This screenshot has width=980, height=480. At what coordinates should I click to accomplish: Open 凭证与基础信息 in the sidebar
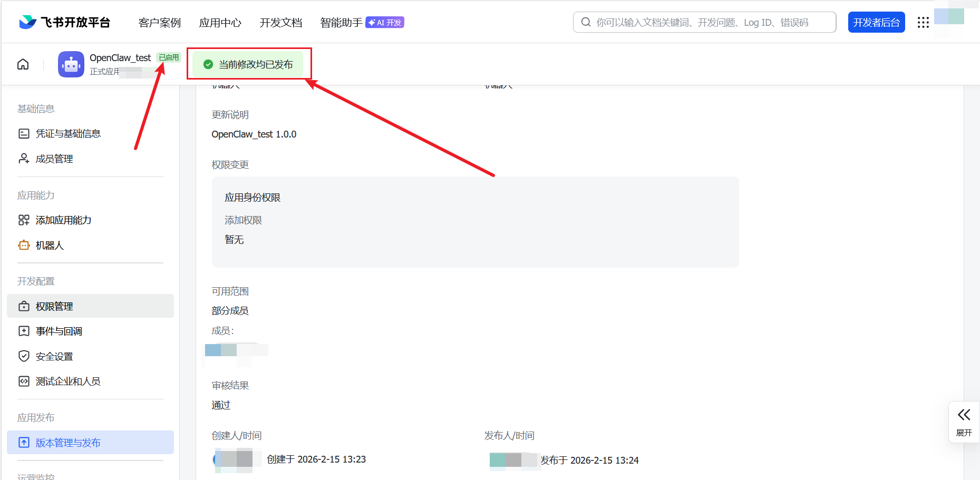point(68,133)
